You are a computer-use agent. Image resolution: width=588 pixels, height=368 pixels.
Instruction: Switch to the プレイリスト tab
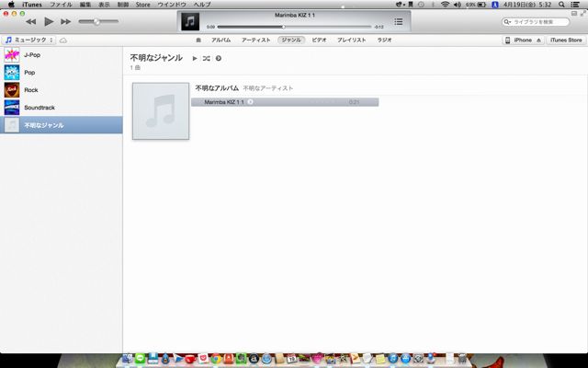351,40
